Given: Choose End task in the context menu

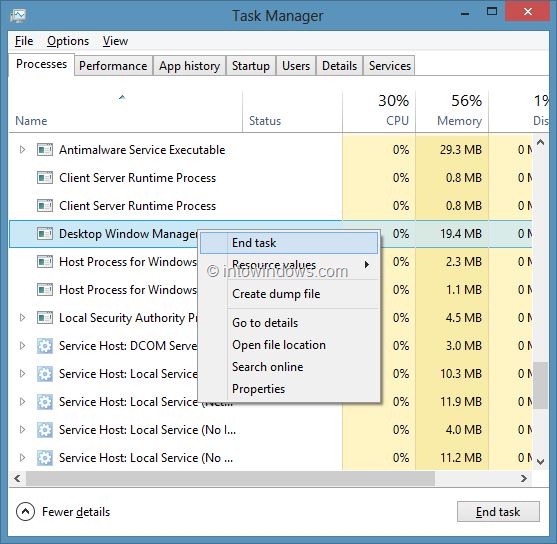Looking at the screenshot, I should 289,243.
